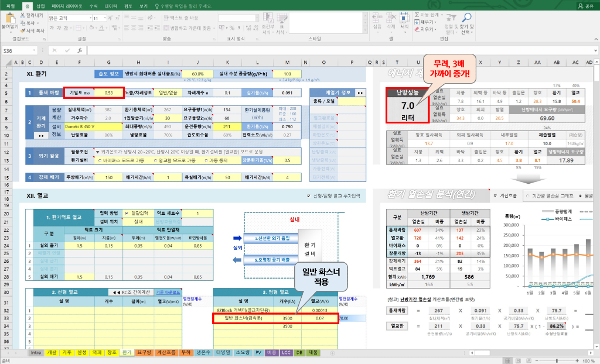Viewport: 600px width, 364px height.
Task: Switch to the 요구량 sheet tab
Action: (x=144, y=353)
